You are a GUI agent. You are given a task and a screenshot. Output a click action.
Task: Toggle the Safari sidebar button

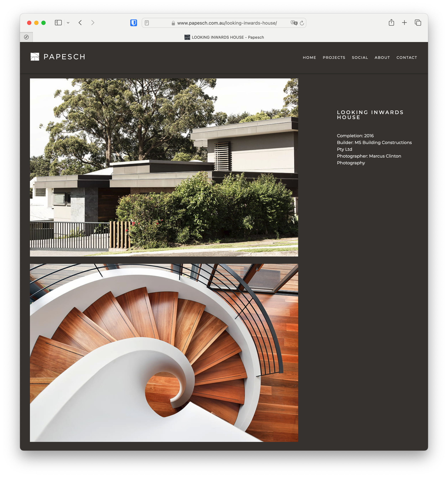click(58, 23)
